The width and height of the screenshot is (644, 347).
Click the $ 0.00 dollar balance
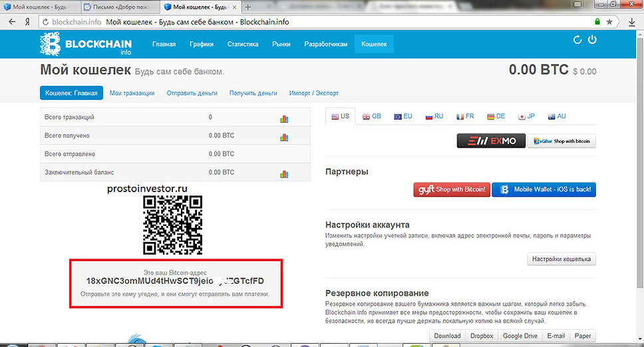tap(584, 71)
